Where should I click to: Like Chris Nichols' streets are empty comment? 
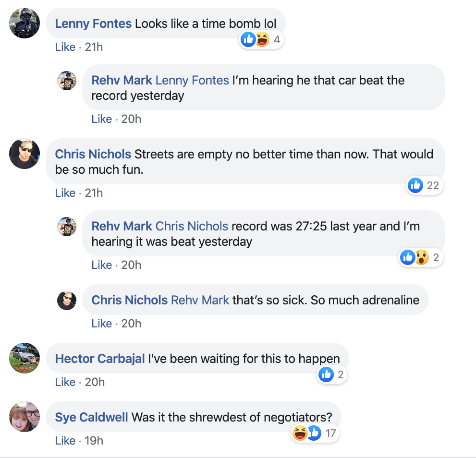tap(65, 193)
